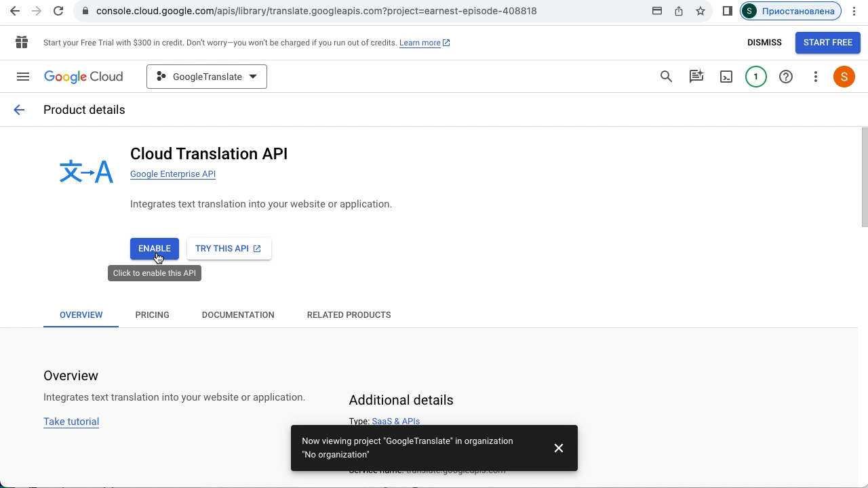868x488 pixels.
Task: Select the Related Products tab
Action: pyautogui.click(x=349, y=314)
